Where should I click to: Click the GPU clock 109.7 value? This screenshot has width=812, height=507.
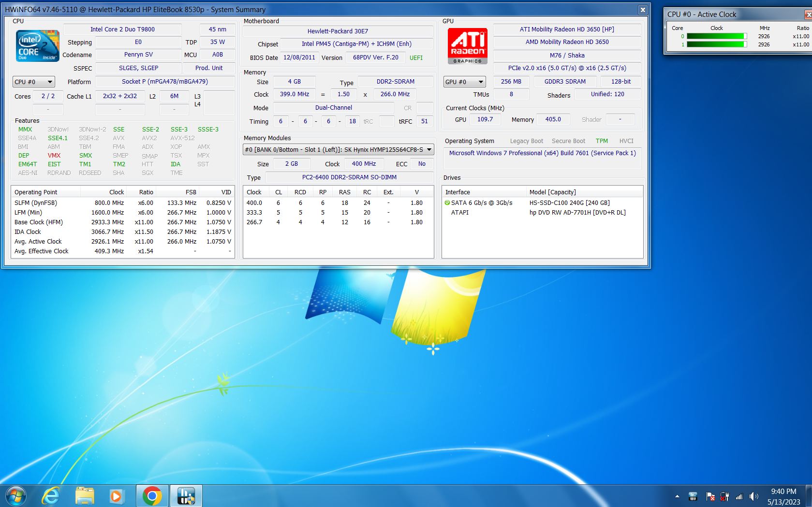485,119
